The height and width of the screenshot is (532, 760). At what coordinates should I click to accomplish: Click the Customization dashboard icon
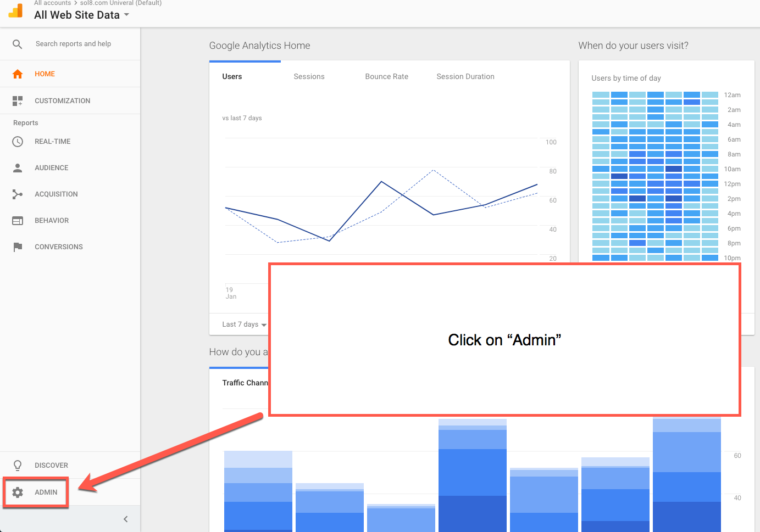point(18,101)
